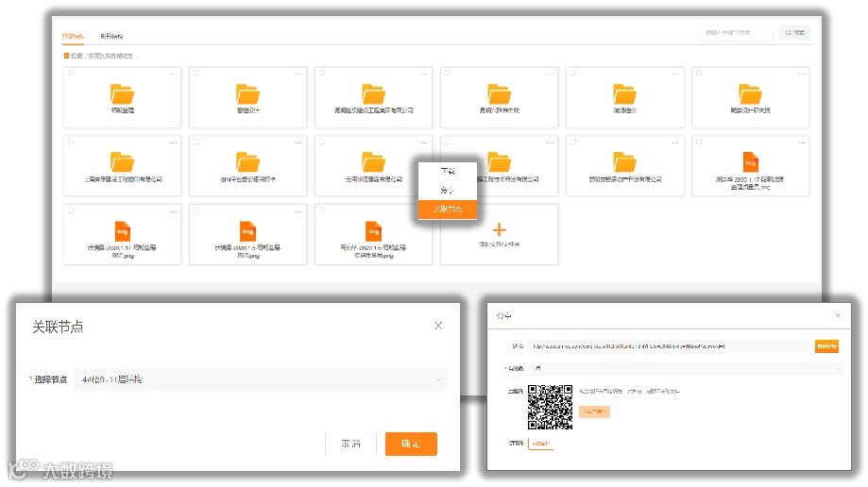Viewport: 868px width, 487px height.
Task: Choose 分享 from the context menu
Action: (448, 191)
